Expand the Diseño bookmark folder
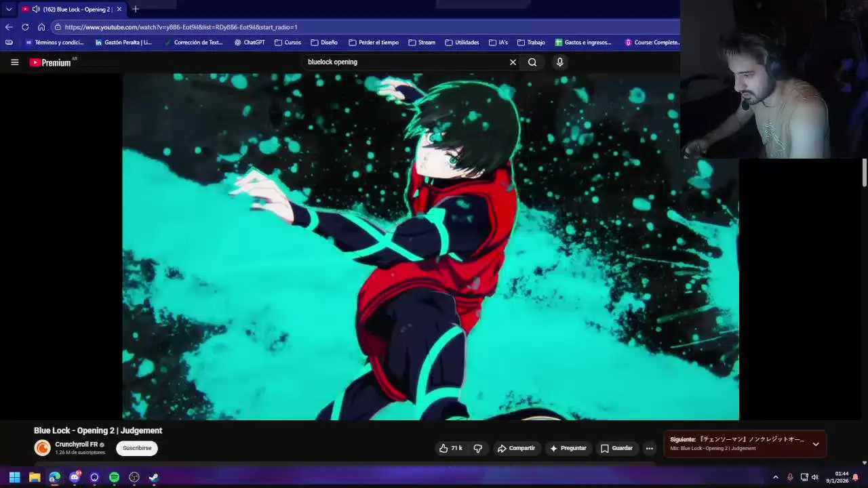This screenshot has width=868, height=488. pos(324,43)
